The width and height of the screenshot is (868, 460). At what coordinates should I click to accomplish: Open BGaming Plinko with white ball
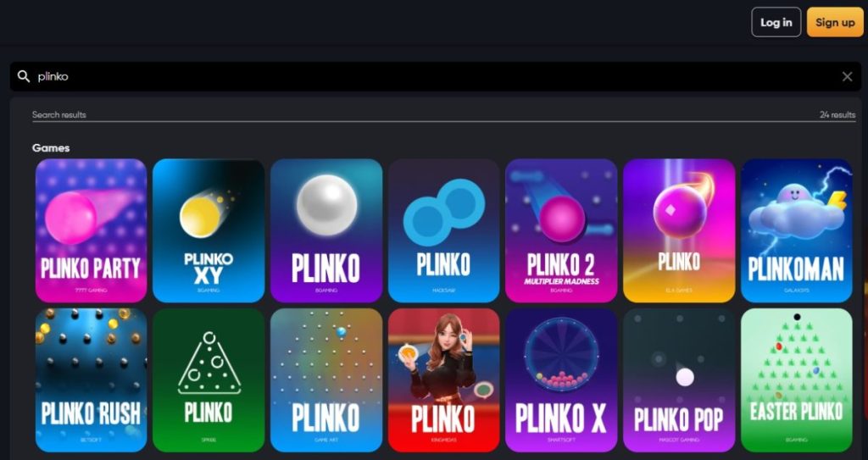tap(326, 230)
